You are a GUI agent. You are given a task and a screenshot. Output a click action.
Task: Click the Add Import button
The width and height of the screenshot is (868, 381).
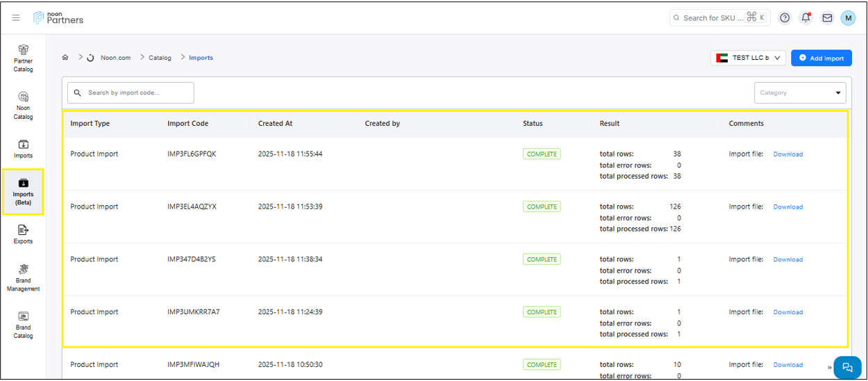[x=821, y=58]
